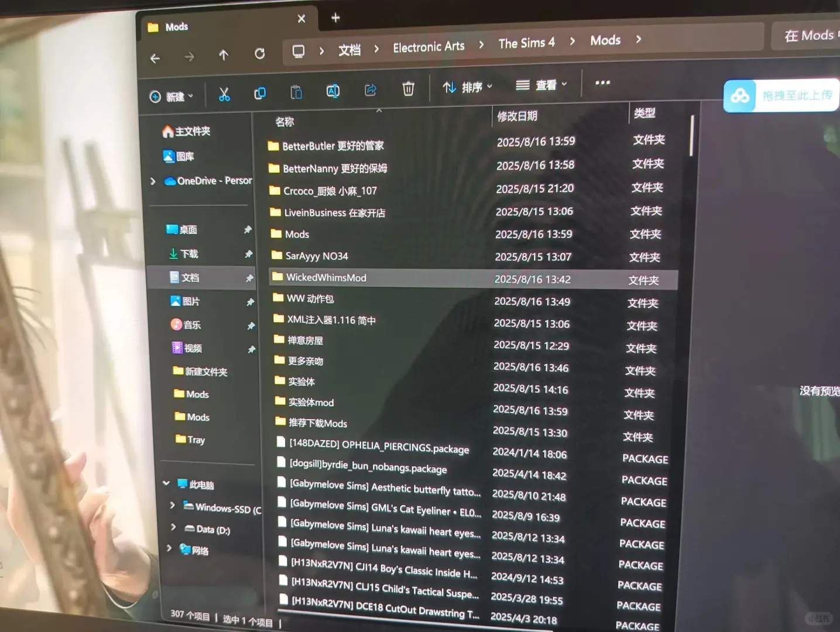840x632 pixels.
Task: Expand the Data (D:) drive node
Action: point(173,527)
